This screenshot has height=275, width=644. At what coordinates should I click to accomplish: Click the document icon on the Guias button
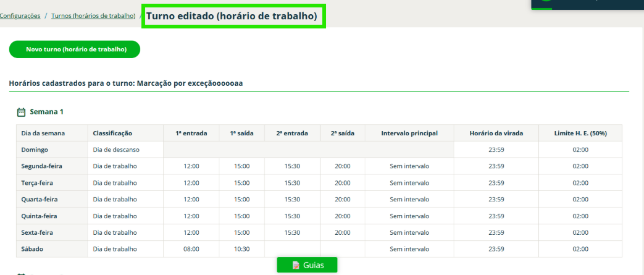(x=296, y=265)
